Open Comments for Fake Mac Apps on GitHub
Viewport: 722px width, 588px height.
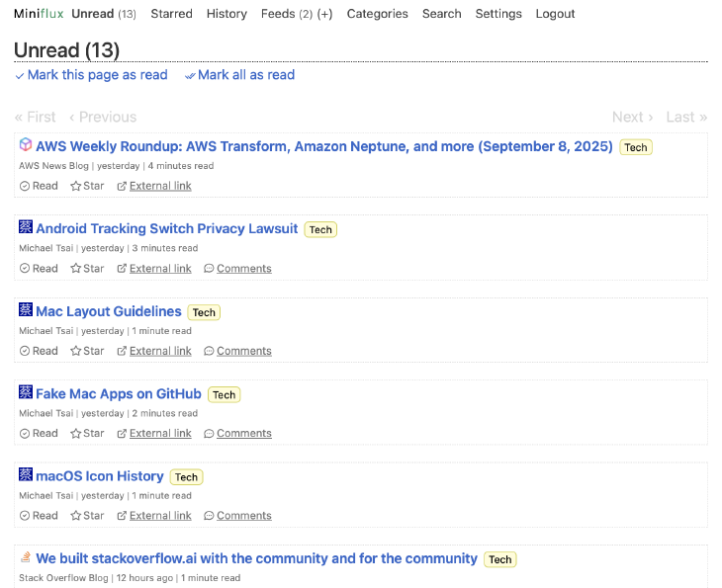(x=237, y=434)
